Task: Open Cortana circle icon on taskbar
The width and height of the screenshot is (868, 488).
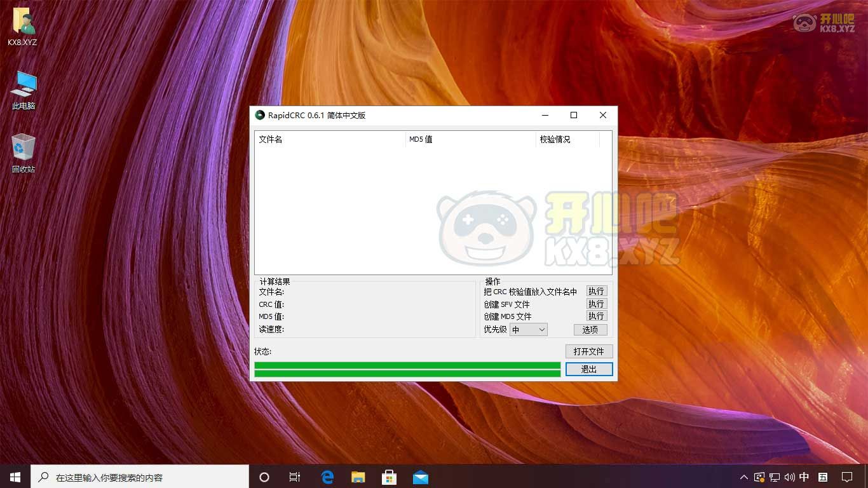Action: [x=264, y=477]
